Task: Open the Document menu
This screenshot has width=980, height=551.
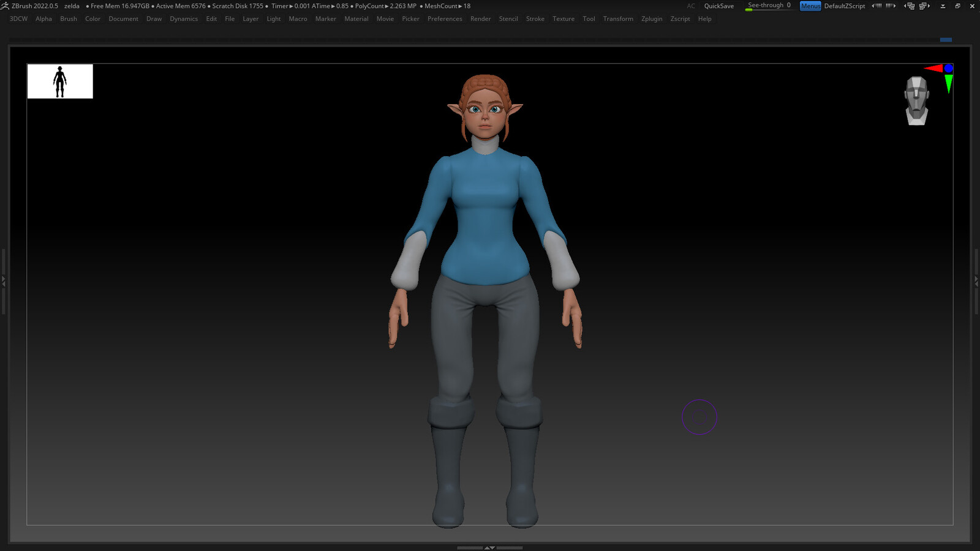Action: [123, 19]
